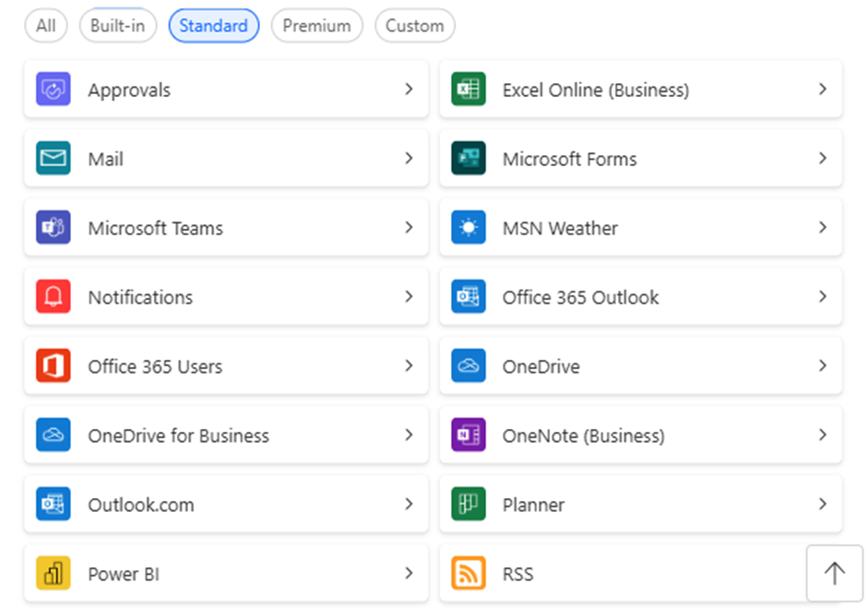Select the Office 365 Outlook label

pyautogui.click(x=581, y=297)
